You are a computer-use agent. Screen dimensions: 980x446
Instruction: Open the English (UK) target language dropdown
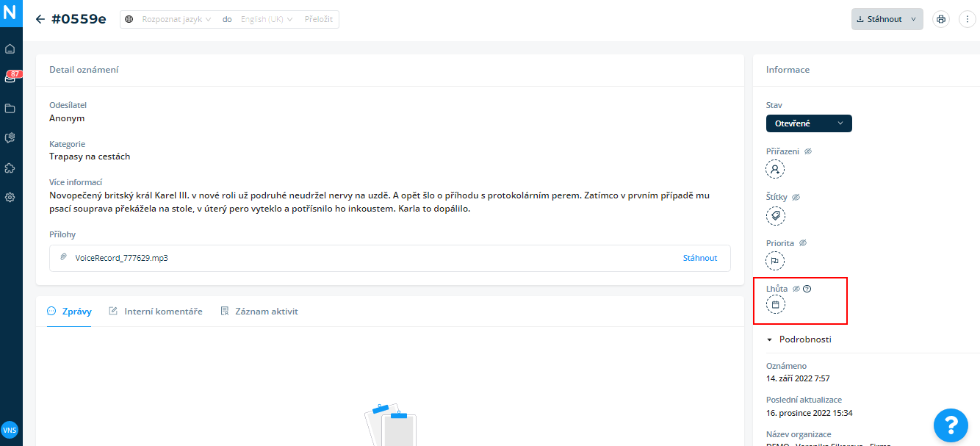[267, 19]
